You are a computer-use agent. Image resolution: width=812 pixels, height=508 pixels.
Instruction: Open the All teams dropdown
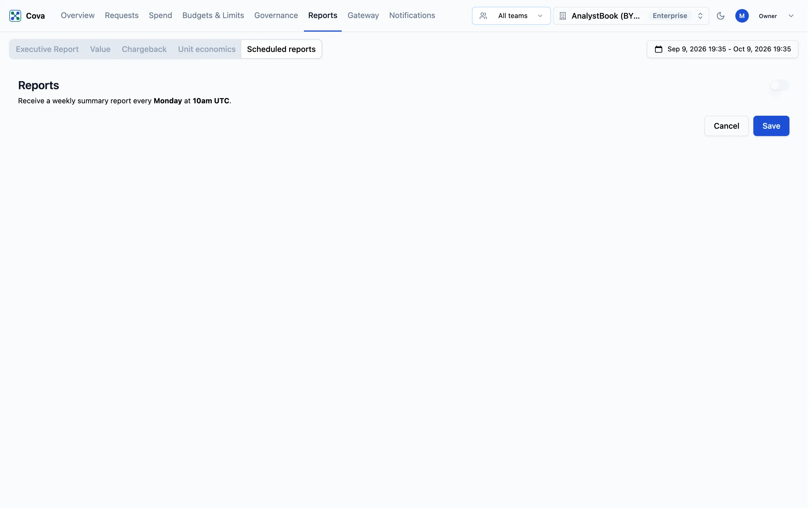pyautogui.click(x=511, y=16)
